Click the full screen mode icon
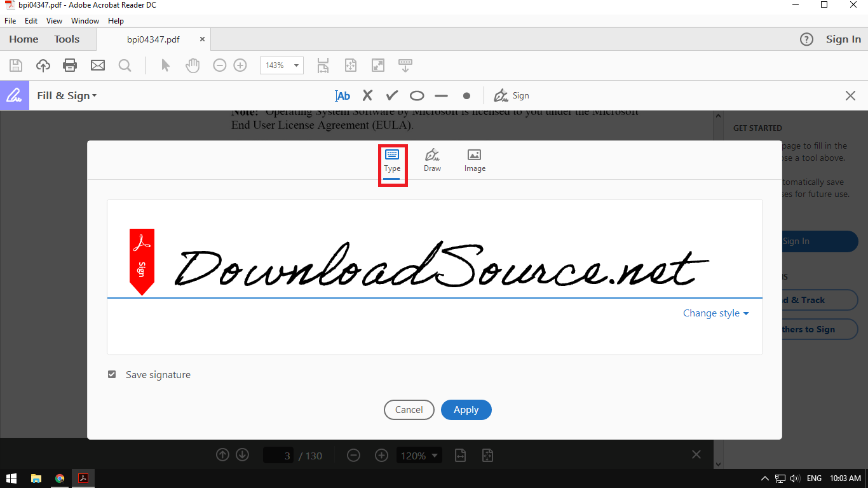Viewport: 868px width, 488px height. (378, 65)
